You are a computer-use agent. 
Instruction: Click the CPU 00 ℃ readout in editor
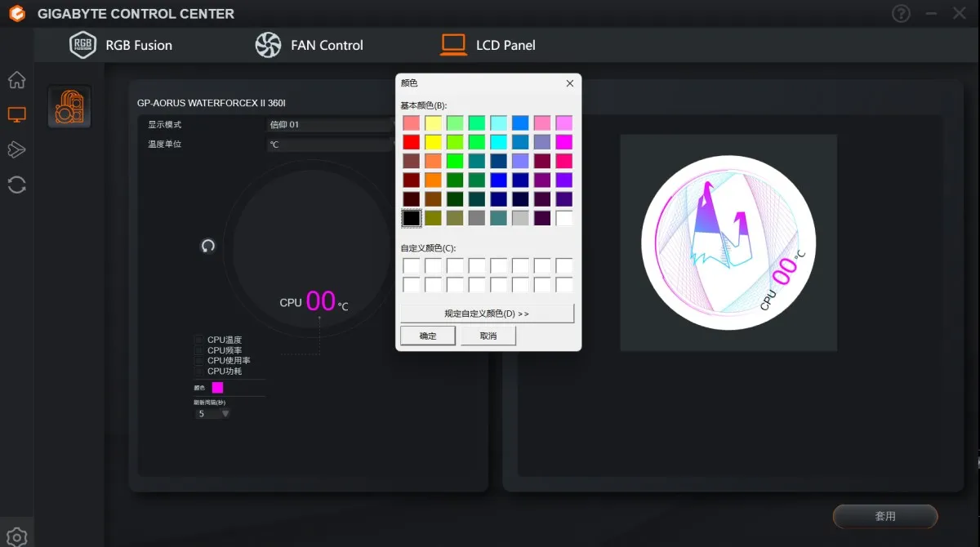[x=314, y=302]
